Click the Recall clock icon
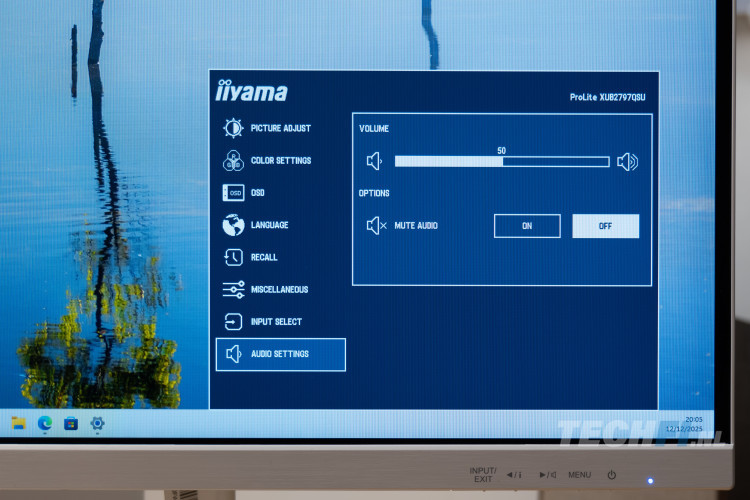The width and height of the screenshot is (750, 500). (x=233, y=257)
